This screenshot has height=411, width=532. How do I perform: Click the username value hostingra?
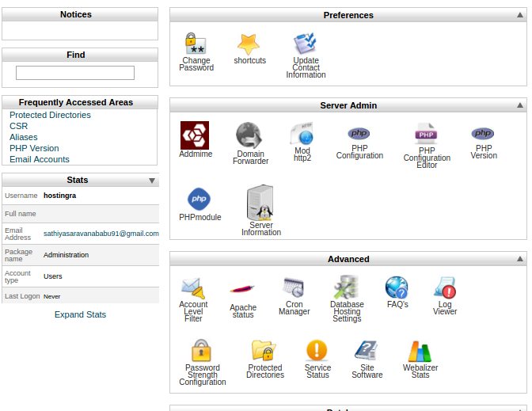[59, 196]
